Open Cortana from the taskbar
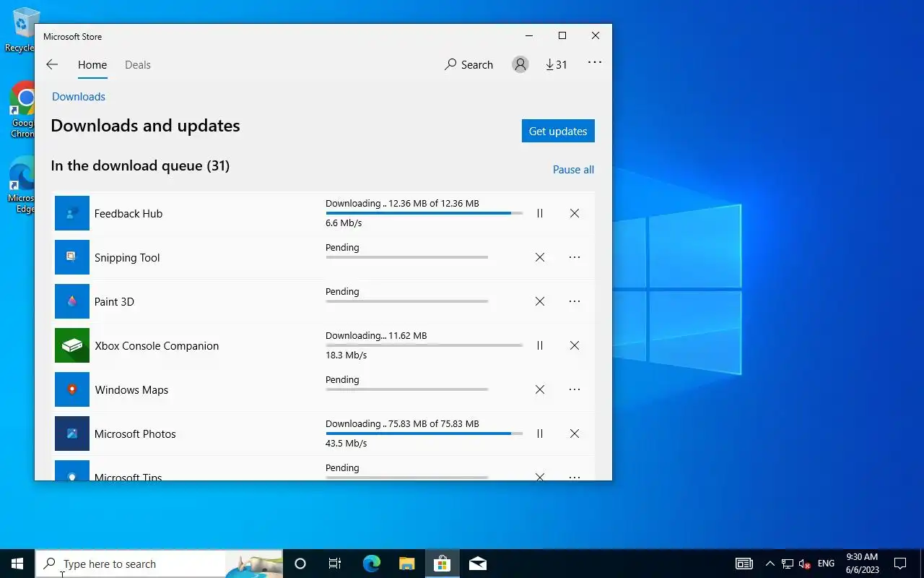This screenshot has height=578, width=924. (300, 564)
